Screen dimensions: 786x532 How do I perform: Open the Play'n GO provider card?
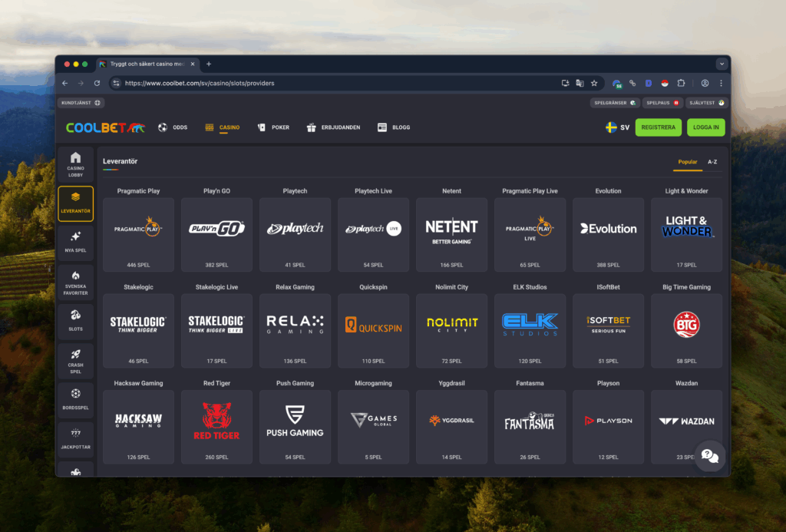(x=216, y=234)
